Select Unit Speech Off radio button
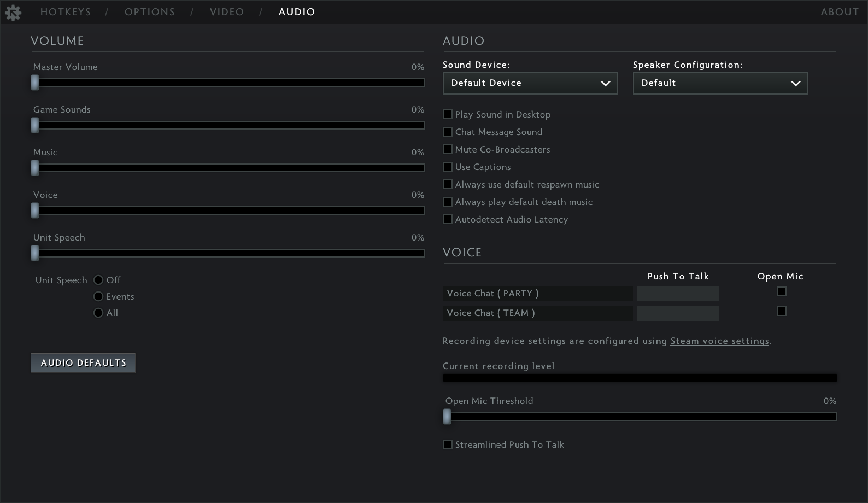868x503 pixels. click(x=98, y=280)
